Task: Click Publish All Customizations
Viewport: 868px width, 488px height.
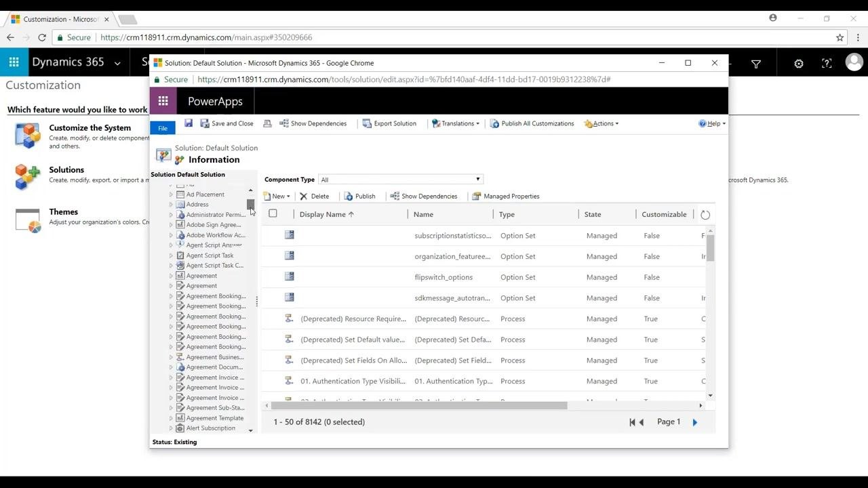Action: click(x=532, y=123)
